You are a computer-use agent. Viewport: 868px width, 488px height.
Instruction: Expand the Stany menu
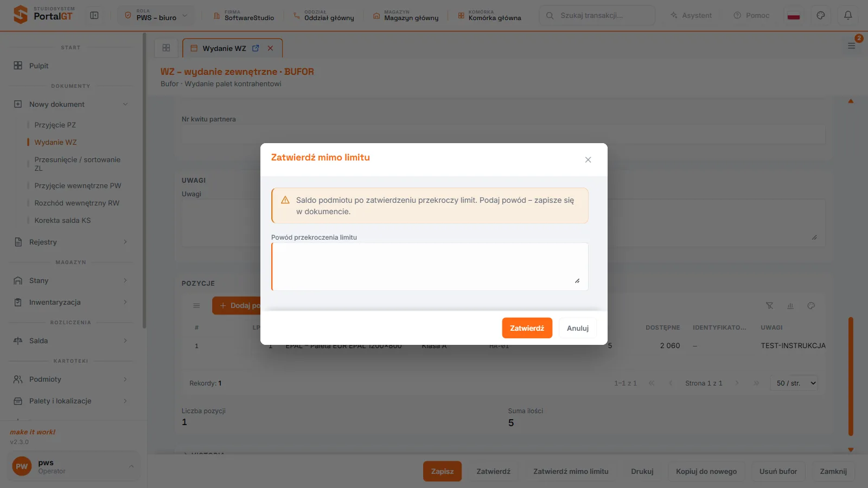click(71, 280)
